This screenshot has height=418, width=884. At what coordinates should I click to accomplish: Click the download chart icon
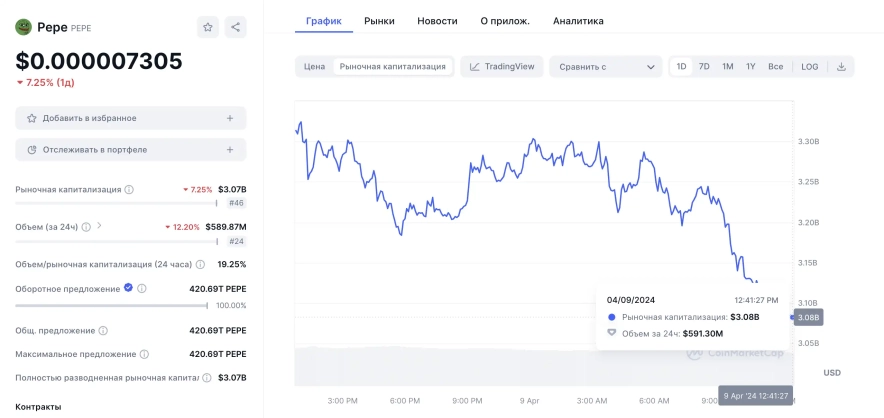click(x=840, y=67)
